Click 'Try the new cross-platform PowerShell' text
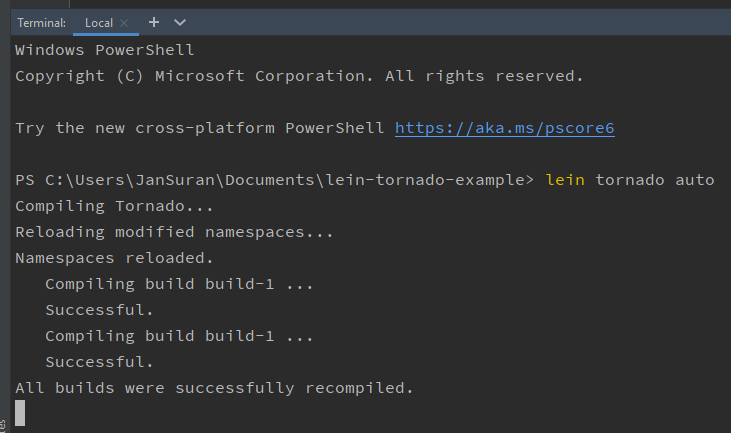 tap(200, 128)
